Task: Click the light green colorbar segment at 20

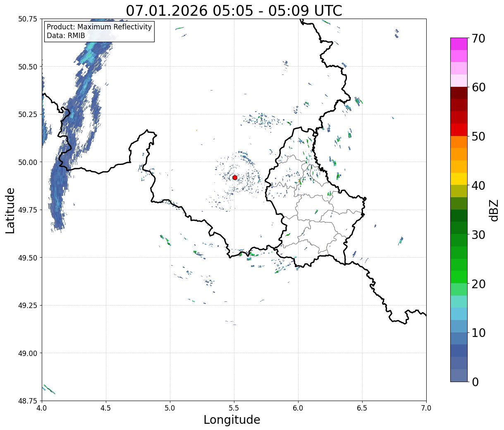Action: [459, 289]
